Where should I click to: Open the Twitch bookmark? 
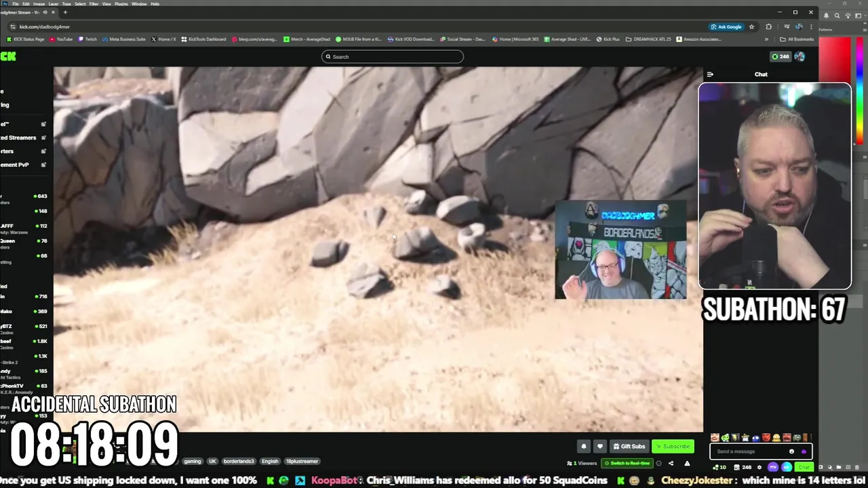click(87, 39)
